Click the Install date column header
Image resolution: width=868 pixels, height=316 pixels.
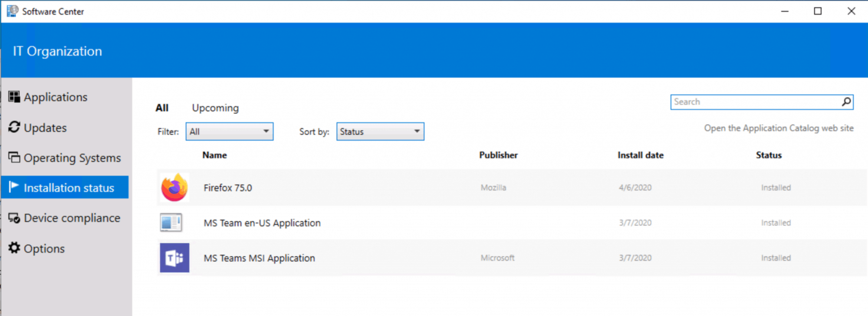point(640,155)
